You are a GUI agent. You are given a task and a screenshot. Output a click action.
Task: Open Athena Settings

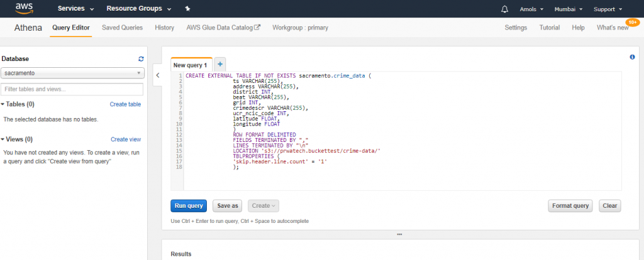tap(516, 28)
